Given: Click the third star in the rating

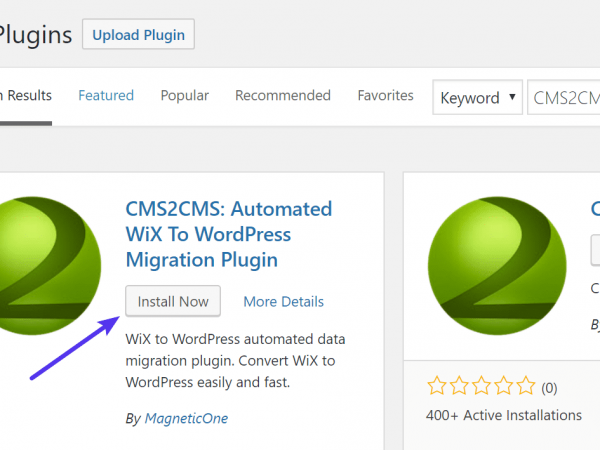Looking at the screenshot, I should (480, 387).
